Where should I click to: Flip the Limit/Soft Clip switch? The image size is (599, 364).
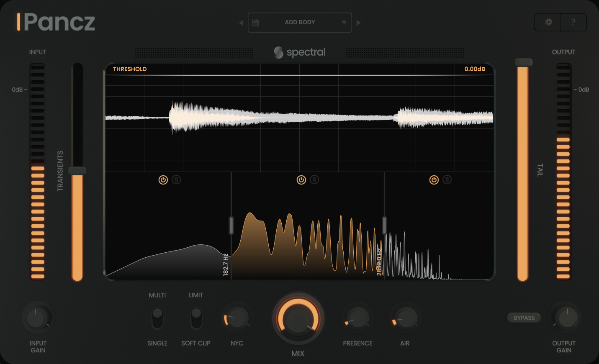[196, 318]
